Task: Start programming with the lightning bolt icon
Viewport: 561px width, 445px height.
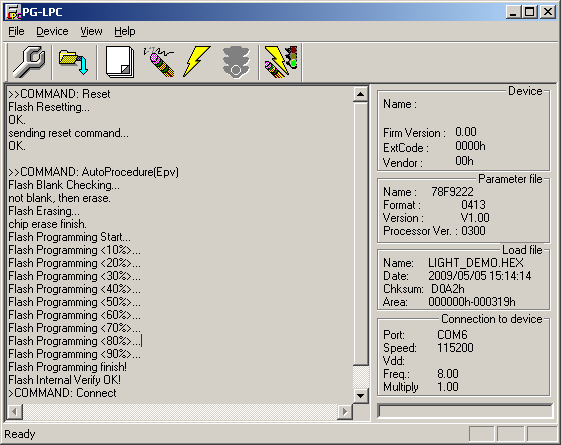Action: (196, 62)
